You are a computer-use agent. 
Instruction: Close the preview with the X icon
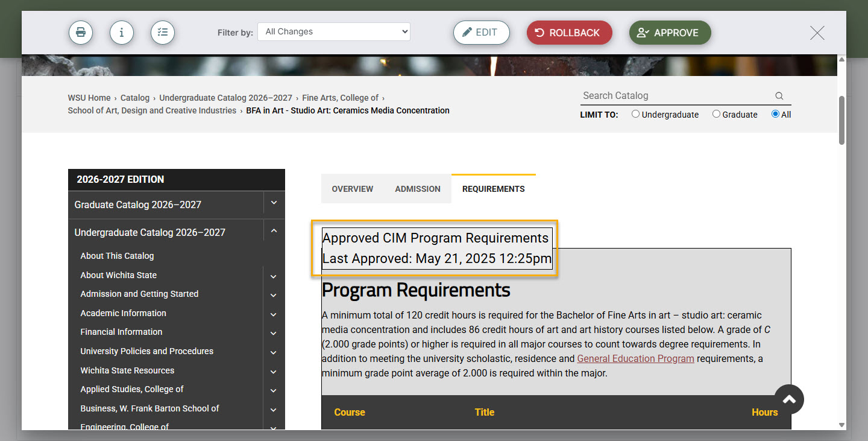(x=817, y=33)
